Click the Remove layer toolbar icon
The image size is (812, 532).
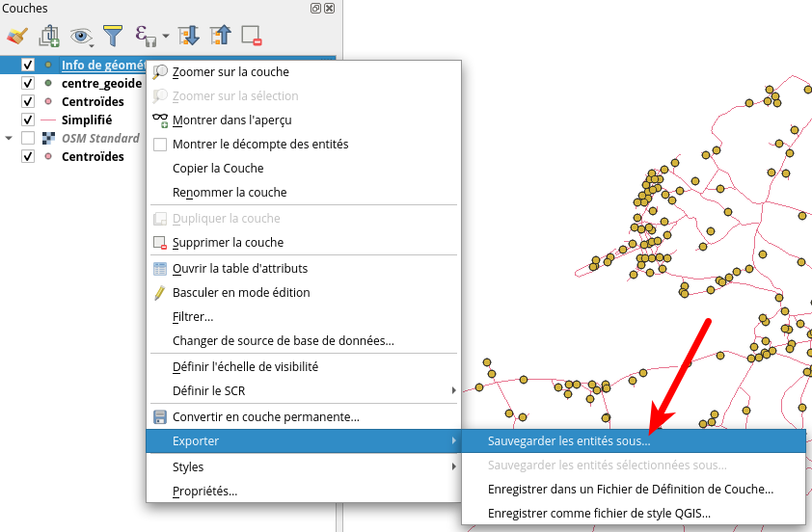pyautogui.click(x=252, y=36)
